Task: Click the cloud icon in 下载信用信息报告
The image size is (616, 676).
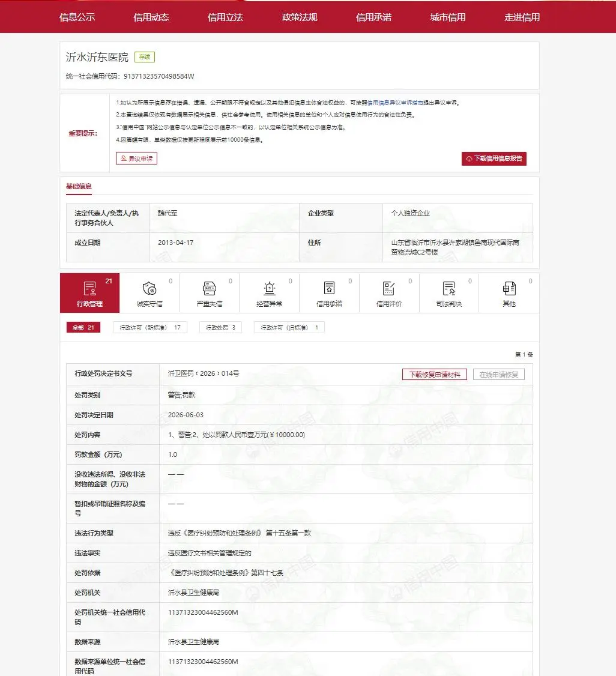Action: coord(469,158)
